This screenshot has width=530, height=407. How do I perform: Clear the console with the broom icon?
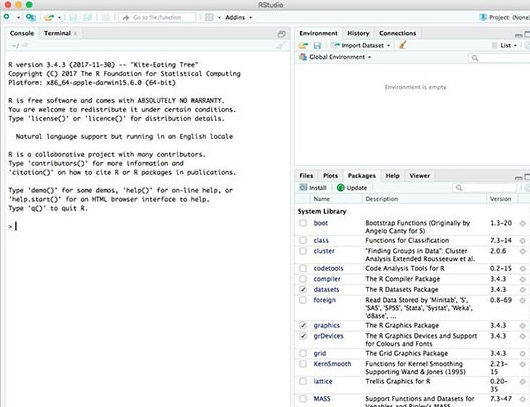click(x=281, y=45)
